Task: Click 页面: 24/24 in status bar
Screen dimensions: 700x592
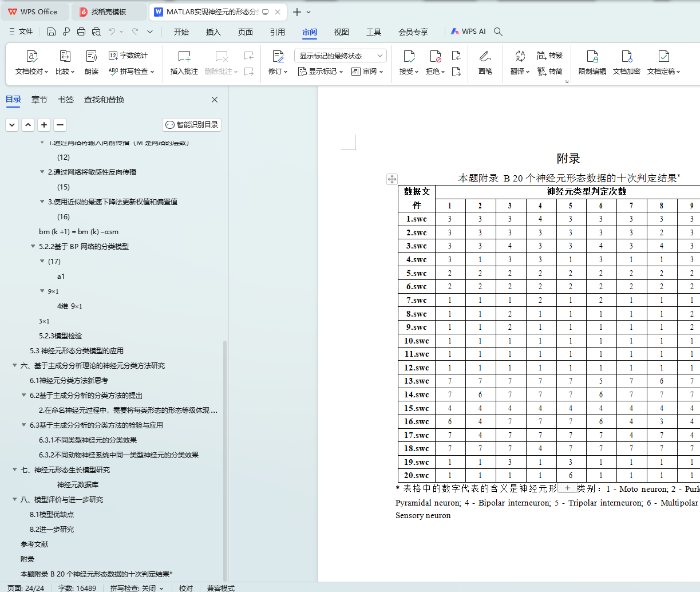Action: point(26,588)
